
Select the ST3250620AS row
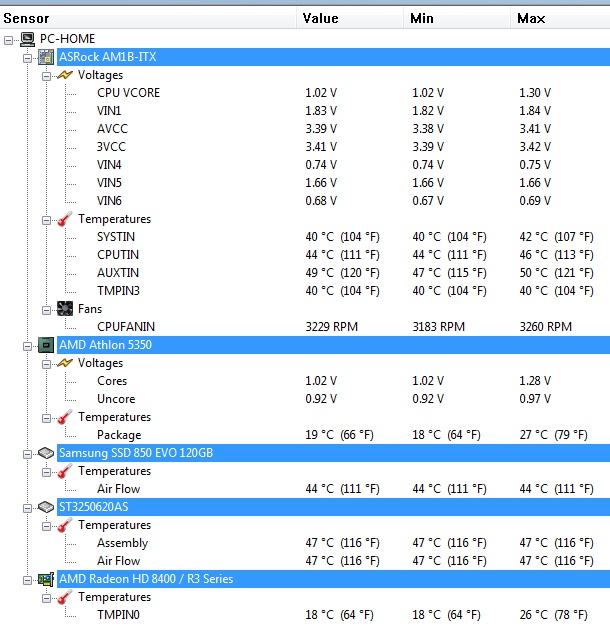333,507
